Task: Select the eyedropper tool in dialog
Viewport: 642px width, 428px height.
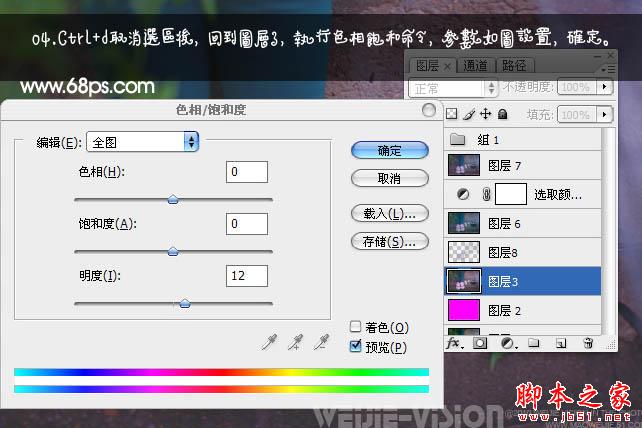Action: click(x=269, y=342)
